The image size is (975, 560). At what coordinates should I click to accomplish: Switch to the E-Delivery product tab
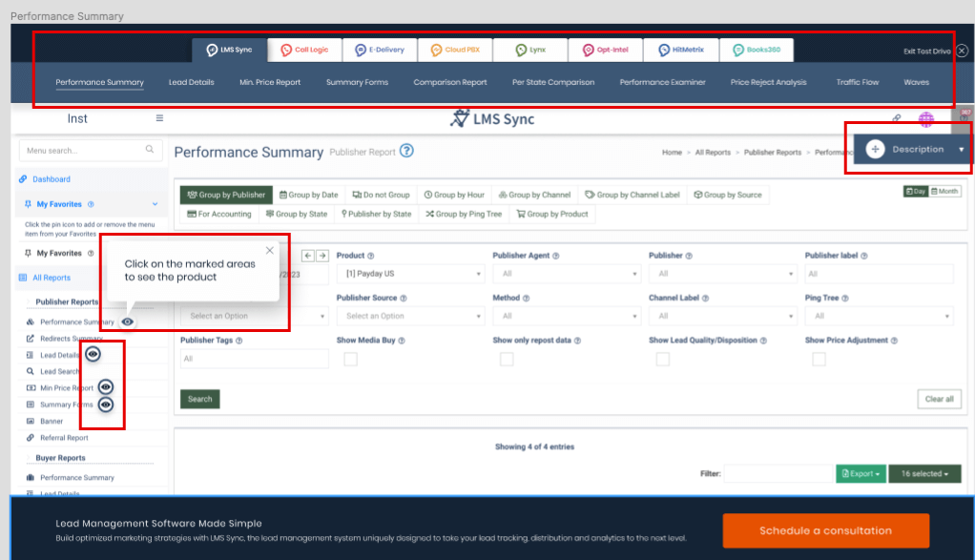pyautogui.click(x=380, y=50)
